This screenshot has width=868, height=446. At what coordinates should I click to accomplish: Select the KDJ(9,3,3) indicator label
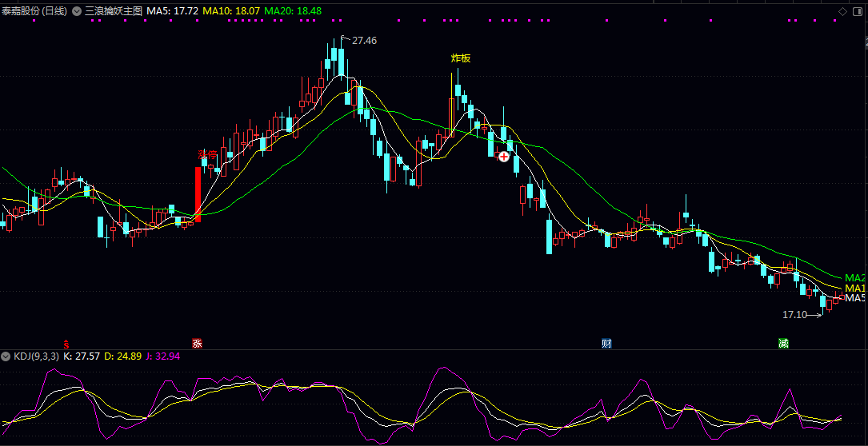(x=36, y=356)
